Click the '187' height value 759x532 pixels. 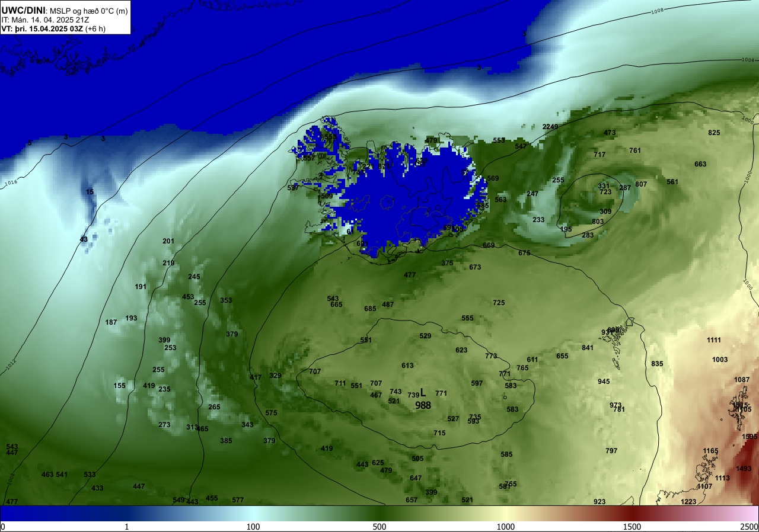[x=111, y=322]
